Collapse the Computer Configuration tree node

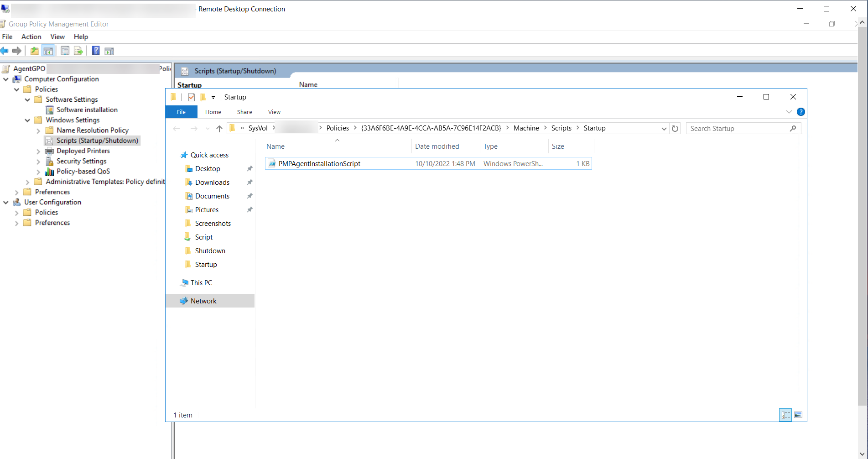(6, 78)
